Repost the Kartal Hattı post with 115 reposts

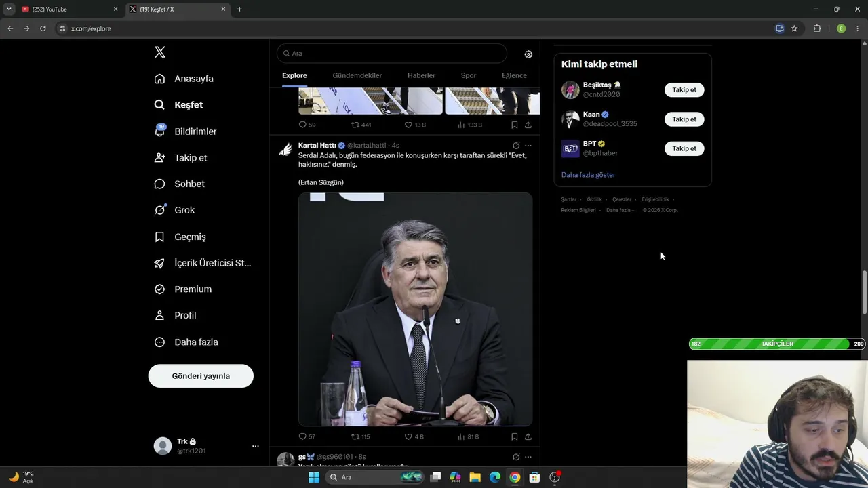pos(360,436)
